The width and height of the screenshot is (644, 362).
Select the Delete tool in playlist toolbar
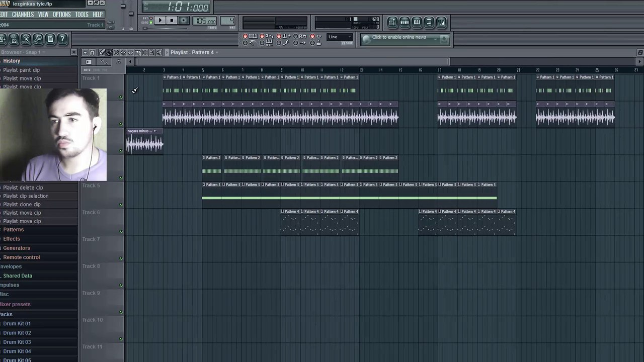[116, 52]
